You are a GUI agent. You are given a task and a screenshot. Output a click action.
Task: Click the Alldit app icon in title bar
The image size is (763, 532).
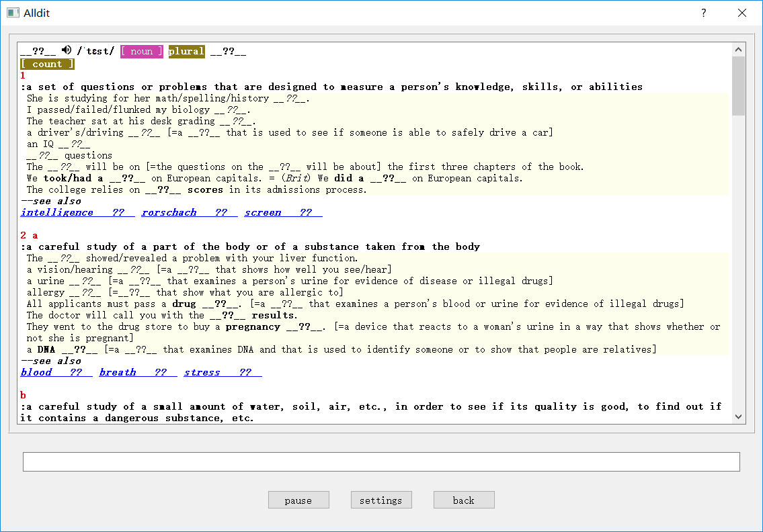point(13,13)
